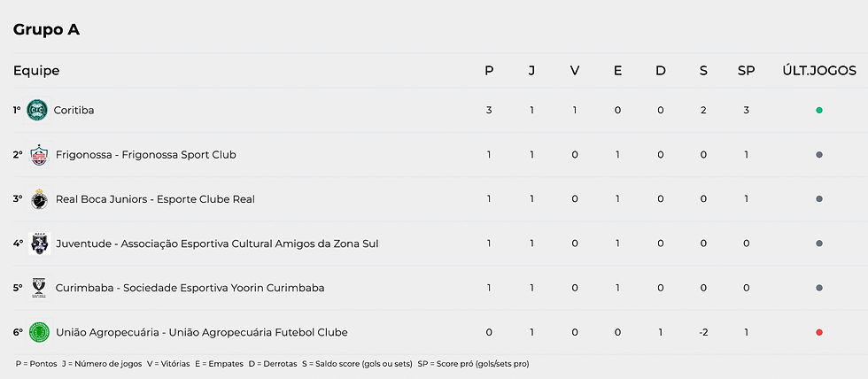Click the Juventude team crest icon
868x379 pixels.
pos(39,244)
